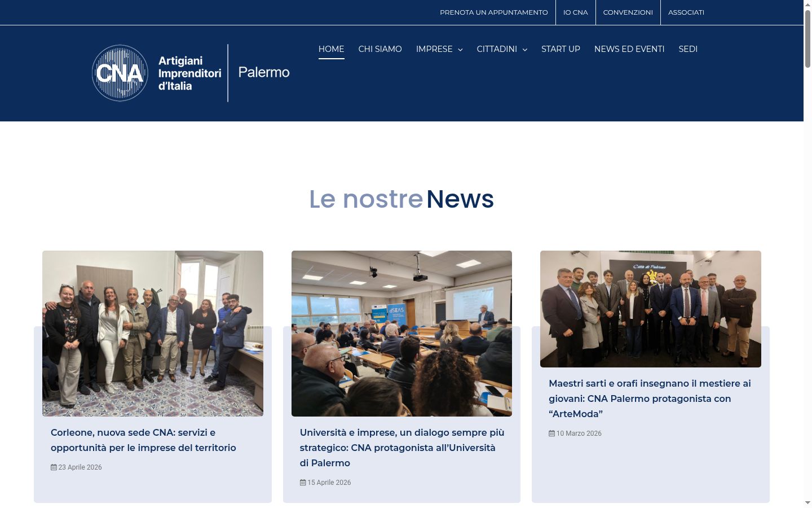Click the 10 Marzo 2026 date
The height and width of the screenshot is (508, 812).
tap(579, 433)
